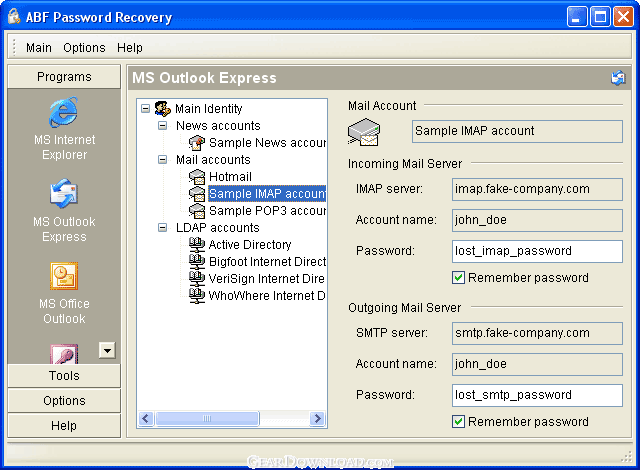Choose MS Office Outlook sidebar icon

(x=64, y=276)
